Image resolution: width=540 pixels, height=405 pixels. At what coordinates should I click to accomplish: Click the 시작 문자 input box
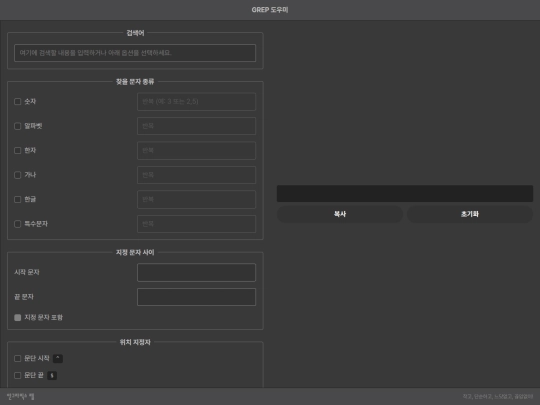tap(196, 272)
